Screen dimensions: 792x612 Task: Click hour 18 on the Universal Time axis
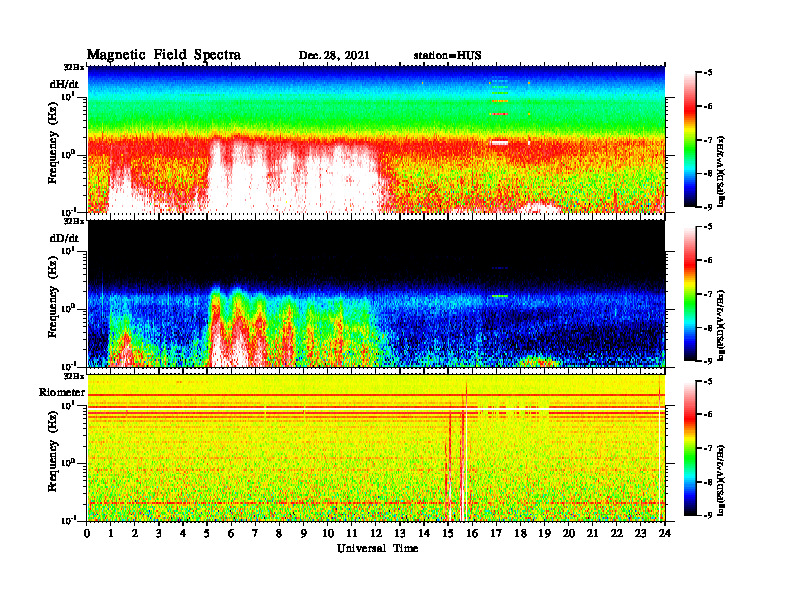pos(520,533)
